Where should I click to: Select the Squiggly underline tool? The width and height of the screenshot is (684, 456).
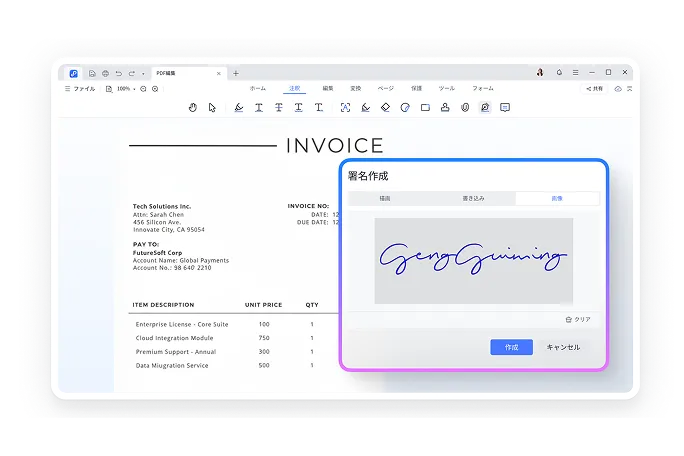pos(298,107)
